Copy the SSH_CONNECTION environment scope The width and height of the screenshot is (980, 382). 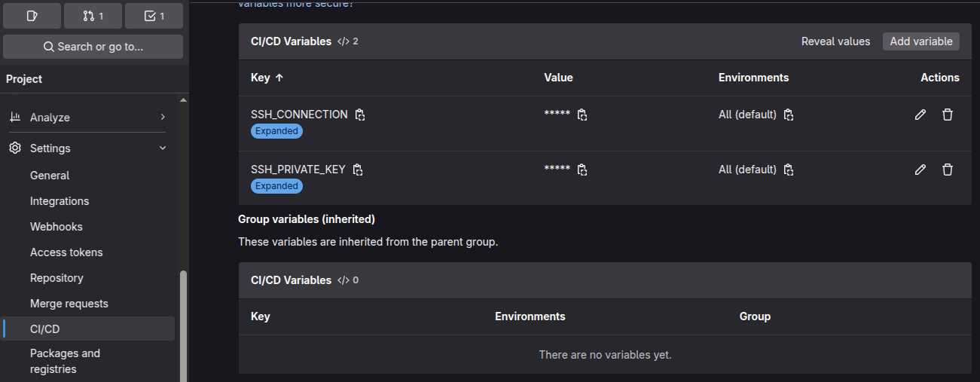[x=789, y=115]
